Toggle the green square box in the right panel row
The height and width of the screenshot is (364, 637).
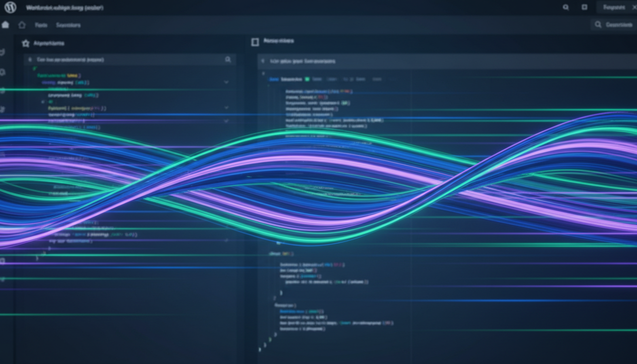pos(307,79)
